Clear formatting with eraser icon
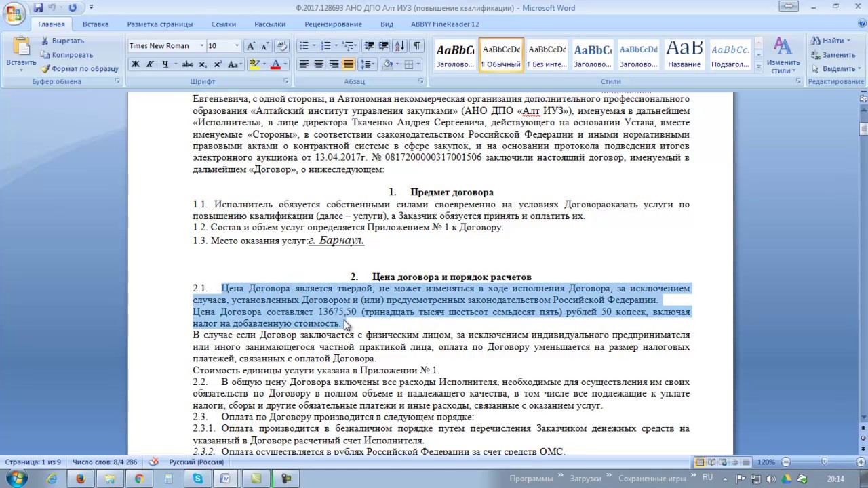Image resolution: width=868 pixels, height=488 pixels. pos(282,46)
